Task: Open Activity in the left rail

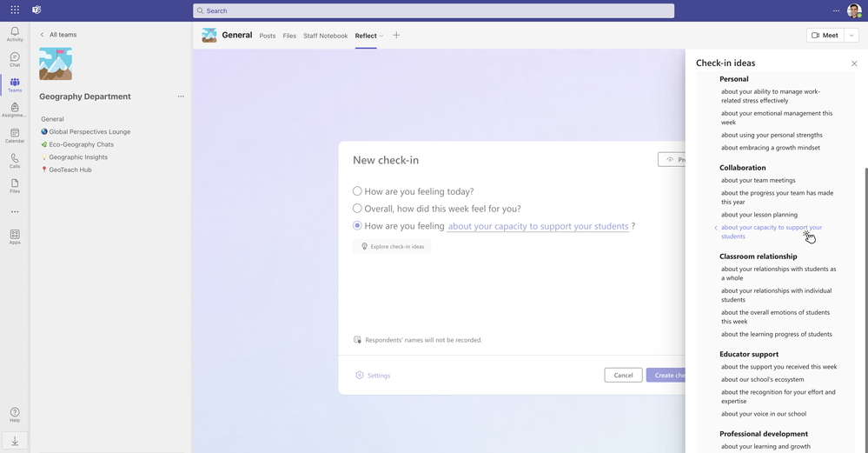Action: point(15,34)
